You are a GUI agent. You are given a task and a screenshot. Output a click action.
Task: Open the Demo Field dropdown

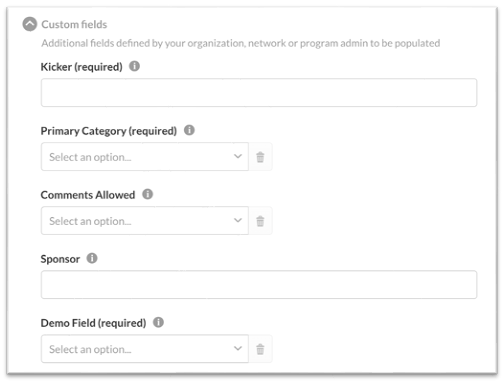click(x=145, y=349)
